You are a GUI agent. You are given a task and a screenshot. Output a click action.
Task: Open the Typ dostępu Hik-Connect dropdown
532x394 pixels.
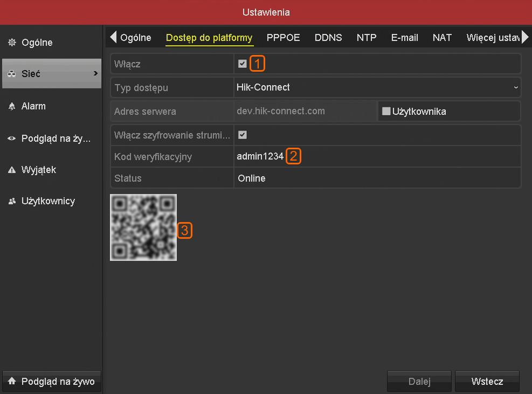click(377, 87)
